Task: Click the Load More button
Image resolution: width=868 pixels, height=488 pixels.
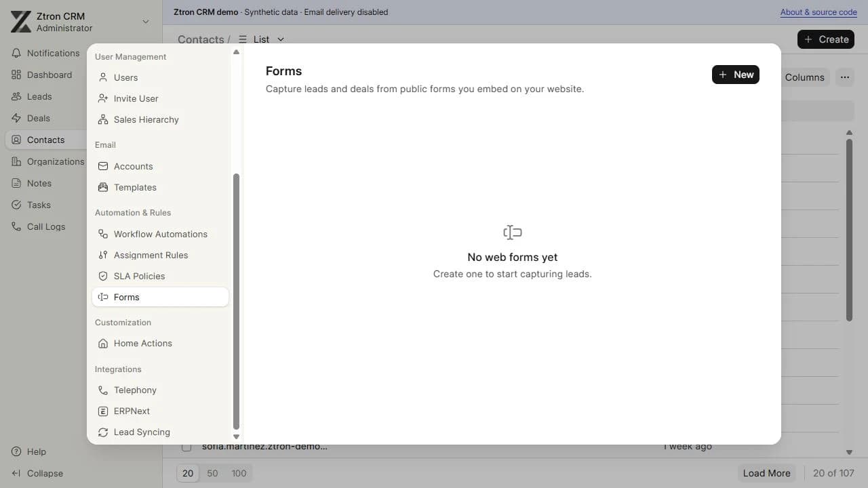Action: (766, 473)
